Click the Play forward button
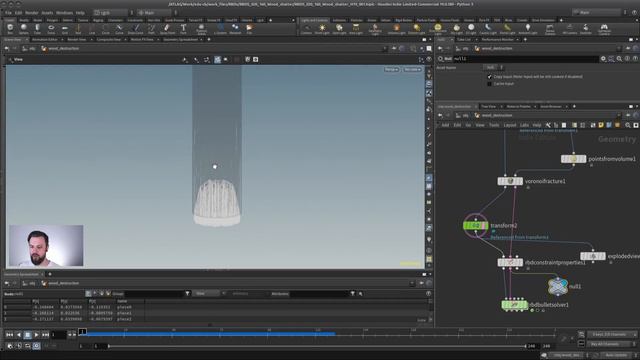This screenshot has height=360, width=640. (36, 335)
